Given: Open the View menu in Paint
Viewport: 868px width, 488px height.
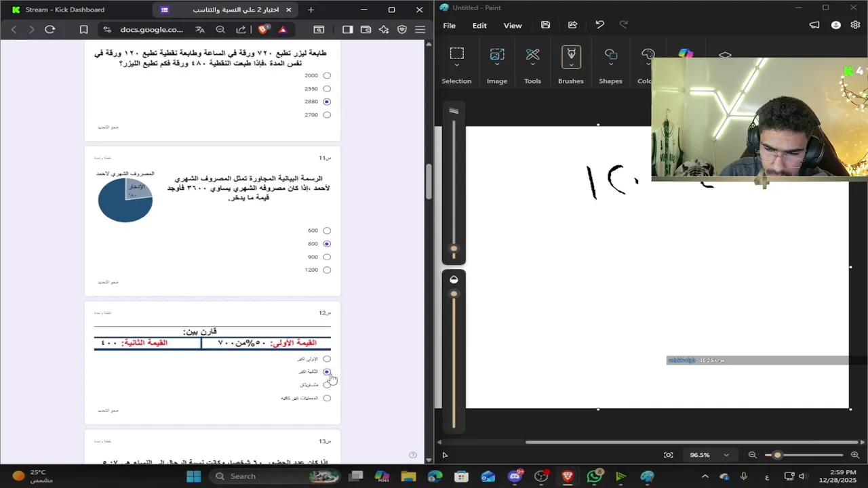Looking at the screenshot, I should coord(513,25).
